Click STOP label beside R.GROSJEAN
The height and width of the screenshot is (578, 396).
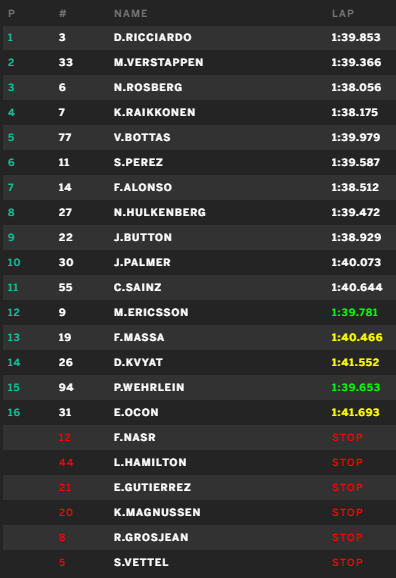point(347,537)
